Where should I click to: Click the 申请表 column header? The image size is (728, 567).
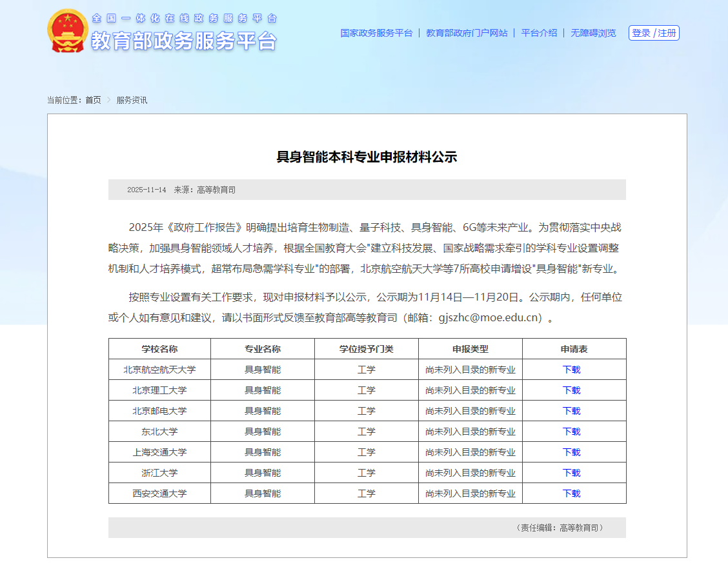click(574, 349)
